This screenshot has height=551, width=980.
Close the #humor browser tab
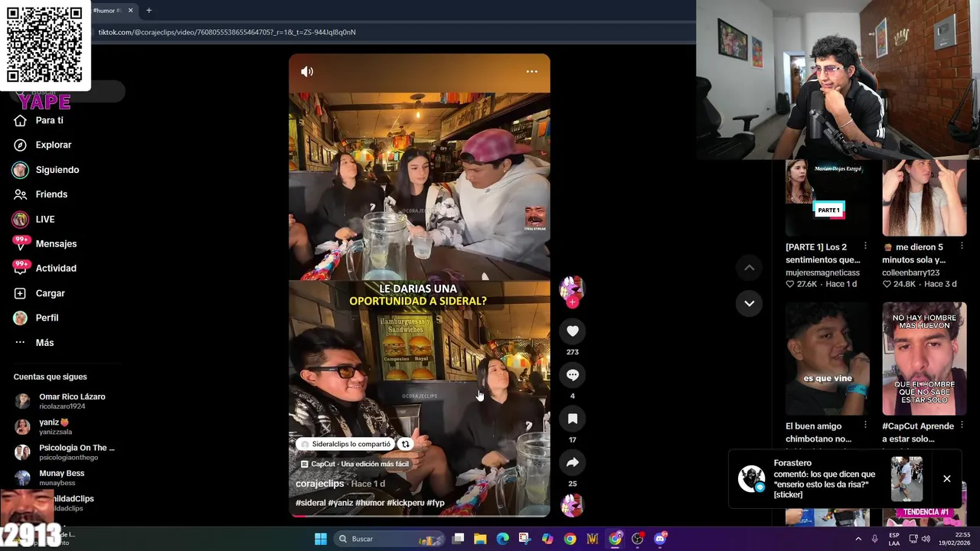click(130, 10)
